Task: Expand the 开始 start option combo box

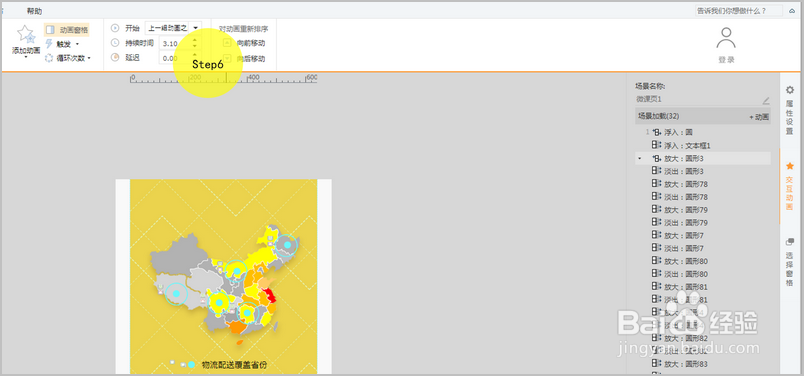Action: [x=173, y=28]
